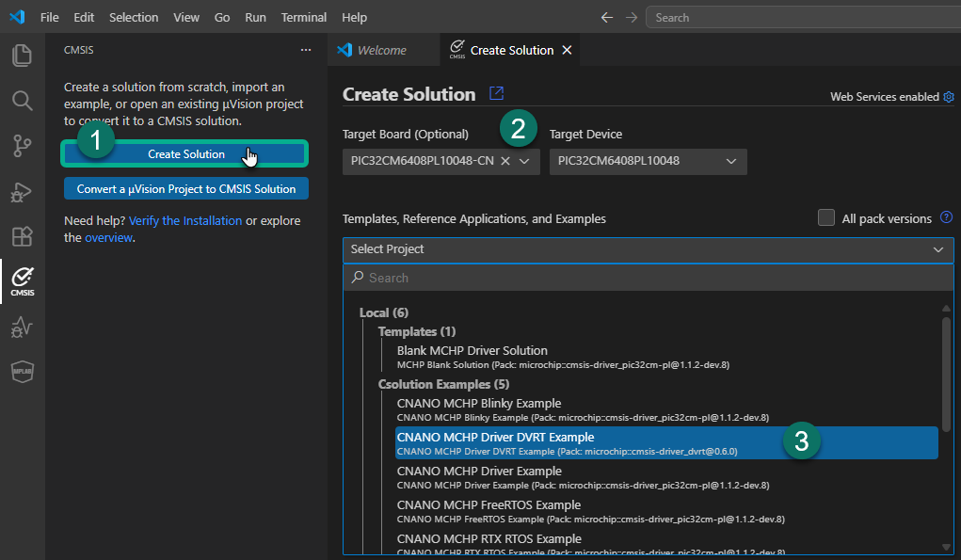Screen dimensions: 961x560
Task: Open the Go menu
Action: pos(222,17)
